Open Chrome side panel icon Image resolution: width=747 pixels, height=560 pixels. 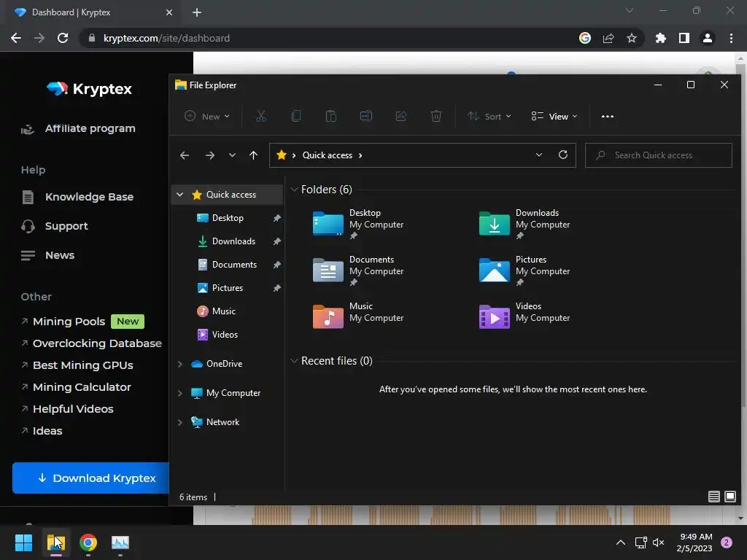click(x=684, y=38)
